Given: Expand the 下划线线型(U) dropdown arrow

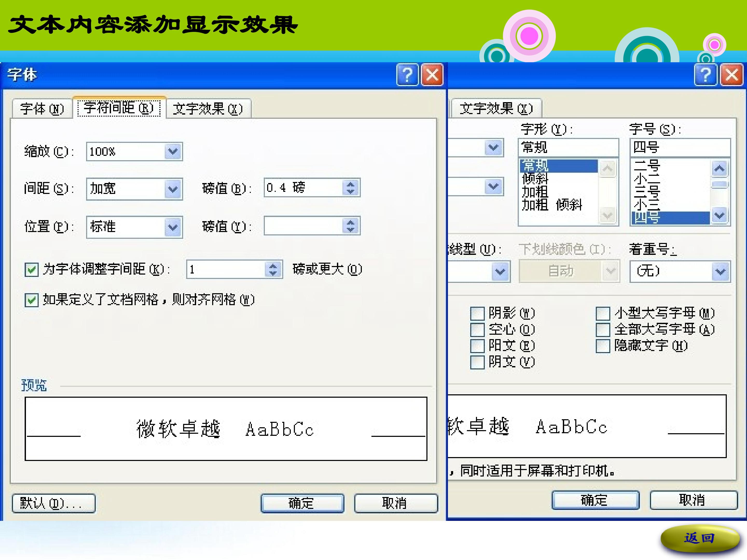Looking at the screenshot, I should point(500,271).
